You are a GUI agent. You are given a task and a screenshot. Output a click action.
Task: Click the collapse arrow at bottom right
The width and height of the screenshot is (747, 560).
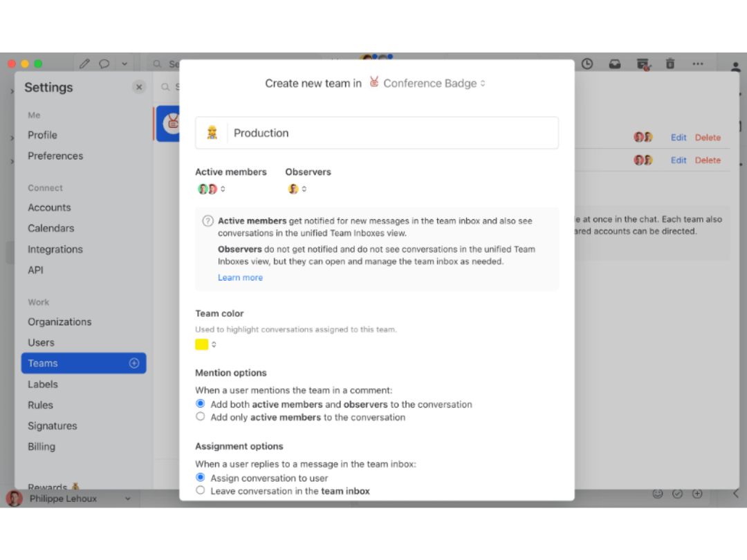coord(735,494)
